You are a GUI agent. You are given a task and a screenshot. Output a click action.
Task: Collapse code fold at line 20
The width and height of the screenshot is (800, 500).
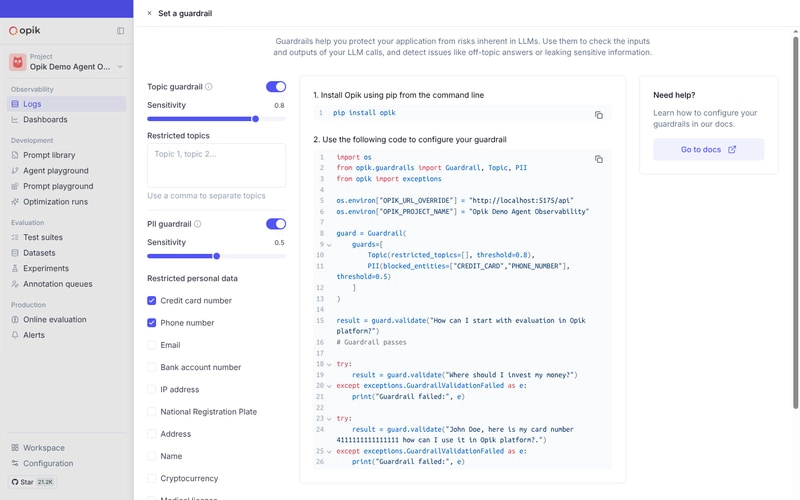click(329, 386)
